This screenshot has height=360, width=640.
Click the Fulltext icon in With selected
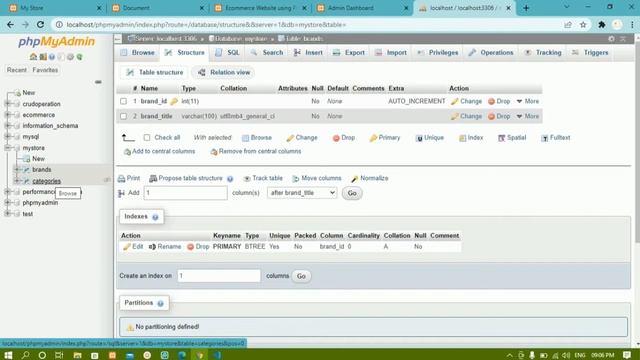pyautogui.click(x=544, y=138)
